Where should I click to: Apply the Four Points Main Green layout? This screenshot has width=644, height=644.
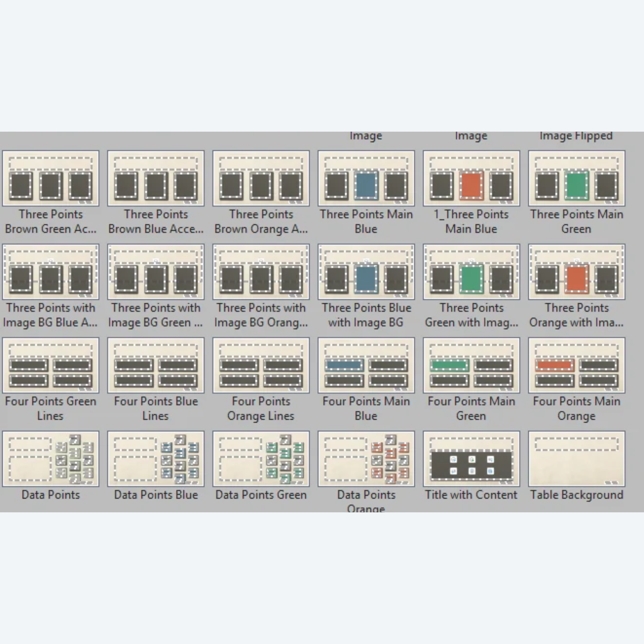(471, 365)
